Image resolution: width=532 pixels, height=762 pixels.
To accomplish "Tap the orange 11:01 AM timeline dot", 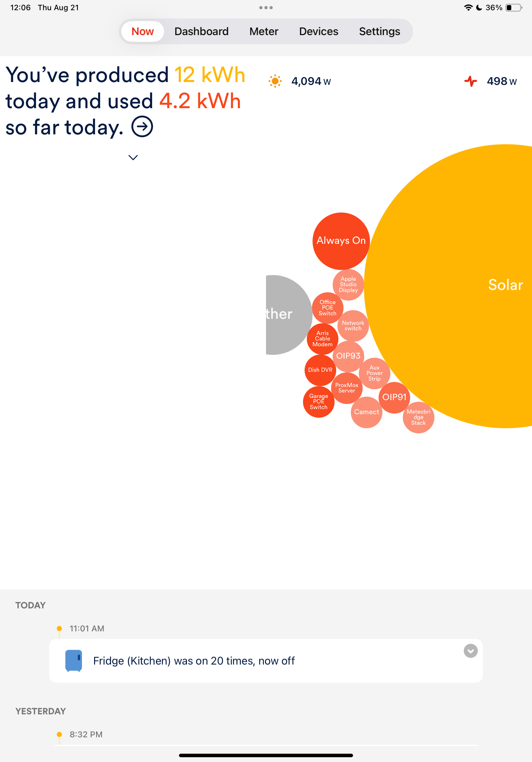I will pyautogui.click(x=59, y=628).
